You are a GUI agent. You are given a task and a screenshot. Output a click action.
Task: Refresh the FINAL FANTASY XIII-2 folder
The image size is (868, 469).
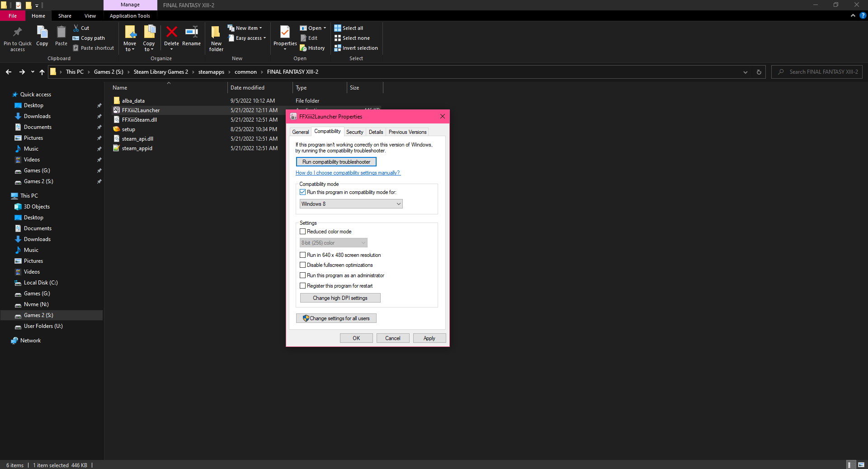(759, 72)
